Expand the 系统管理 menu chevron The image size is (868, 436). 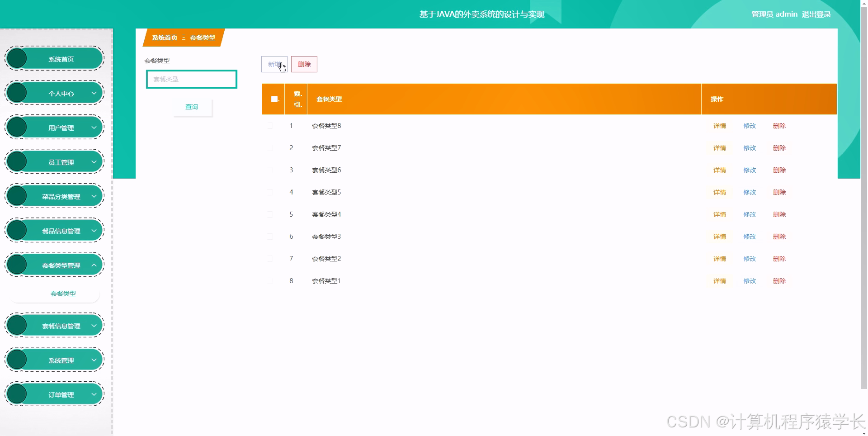point(94,360)
